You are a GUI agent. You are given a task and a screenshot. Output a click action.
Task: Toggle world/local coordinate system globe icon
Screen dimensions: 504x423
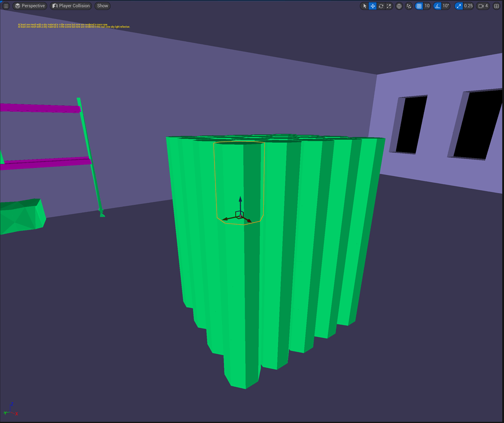coord(400,6)
